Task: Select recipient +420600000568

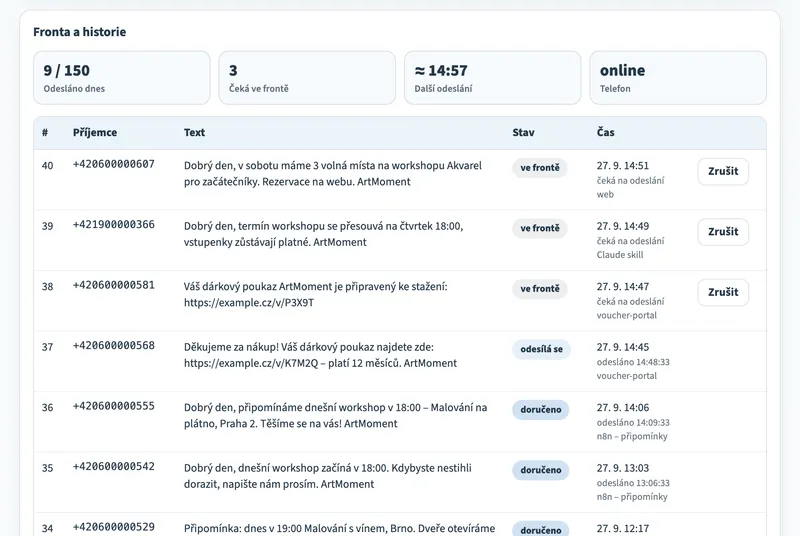Action: click(114, 345)
